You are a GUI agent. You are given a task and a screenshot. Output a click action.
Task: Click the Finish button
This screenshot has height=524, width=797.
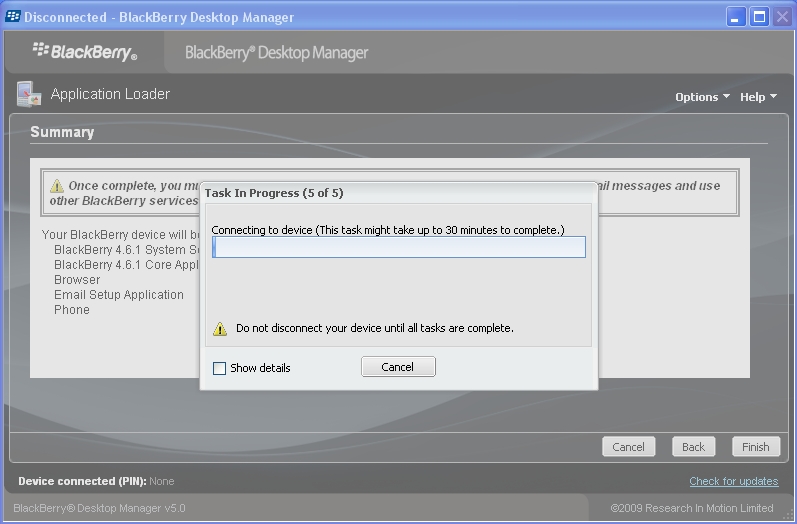point(756,447)
